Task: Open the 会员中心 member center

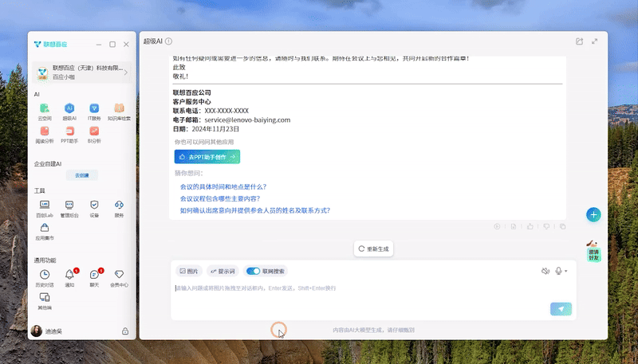Action: (119, 278)
